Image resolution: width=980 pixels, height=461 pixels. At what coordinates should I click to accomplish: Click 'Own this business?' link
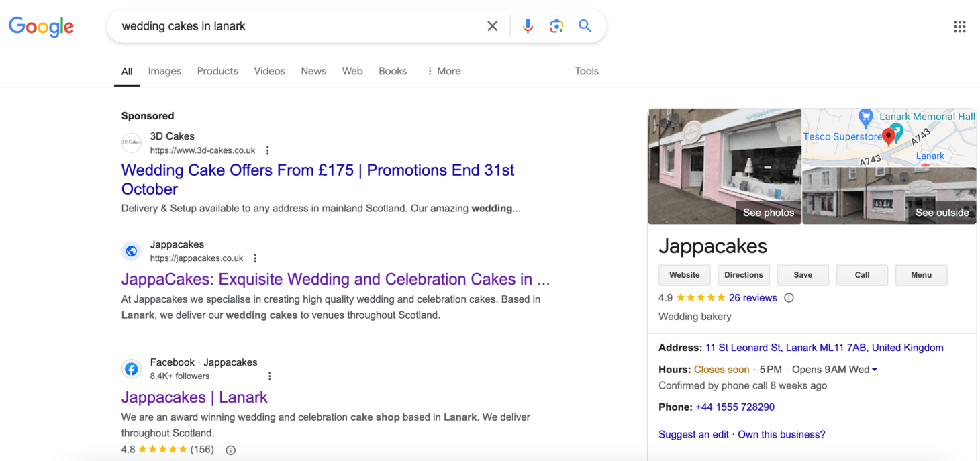click(x=781, y=434)
